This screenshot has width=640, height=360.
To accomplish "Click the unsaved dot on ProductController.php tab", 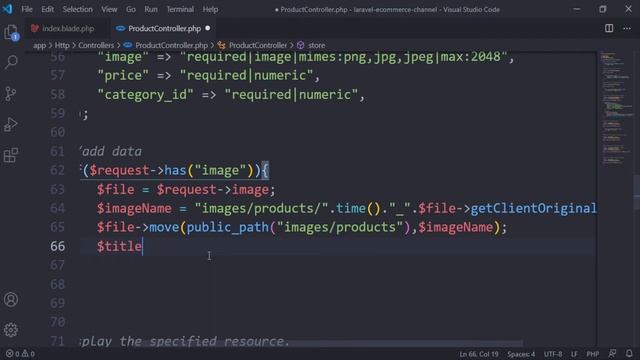I will click(x=208, y=28).
